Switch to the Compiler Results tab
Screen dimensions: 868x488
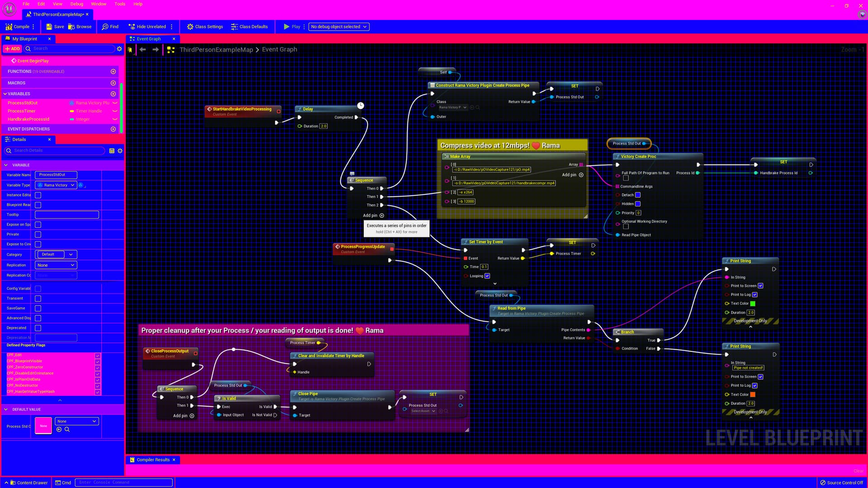153,460
